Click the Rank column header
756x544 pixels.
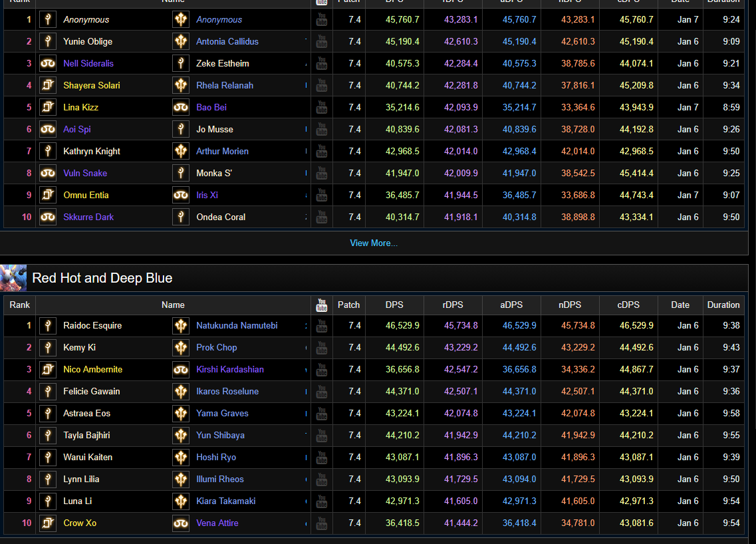(20, 305)
